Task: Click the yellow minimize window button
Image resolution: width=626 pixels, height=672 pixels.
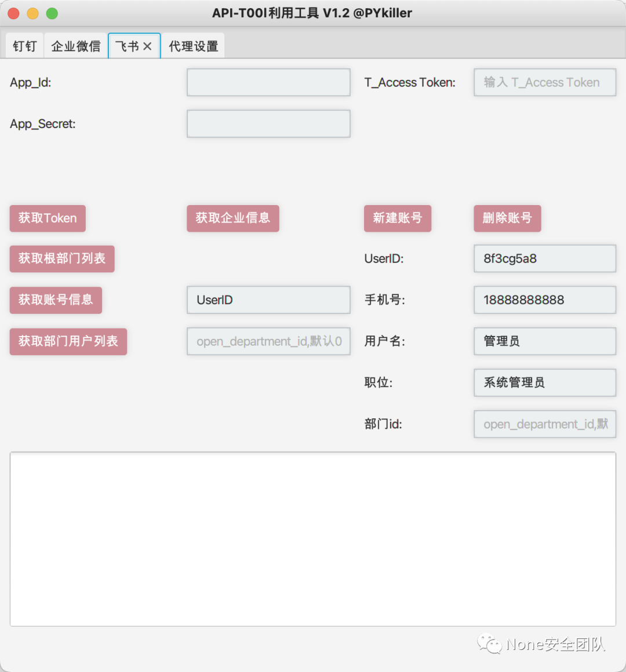Action: [x=33, y=13]
